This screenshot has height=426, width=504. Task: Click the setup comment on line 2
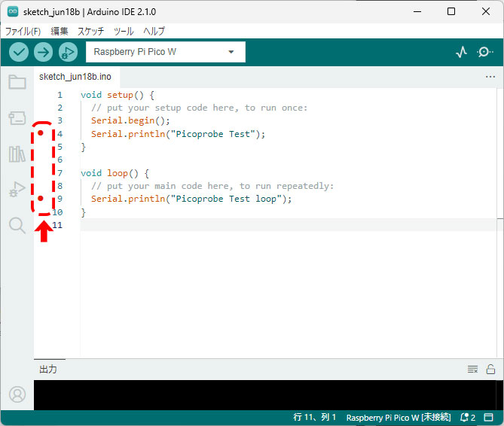(x=200, y=108)
